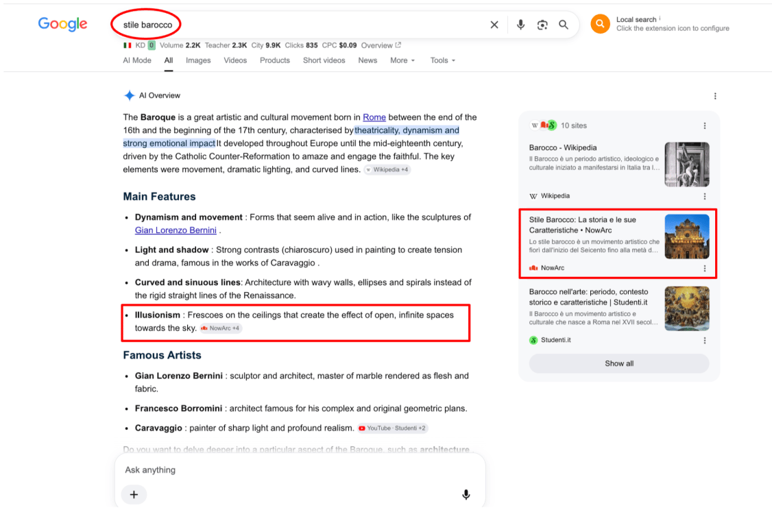772x532 pixels.
Task: Click the plus icon in Ask anything box
Action: pos(134,494)
